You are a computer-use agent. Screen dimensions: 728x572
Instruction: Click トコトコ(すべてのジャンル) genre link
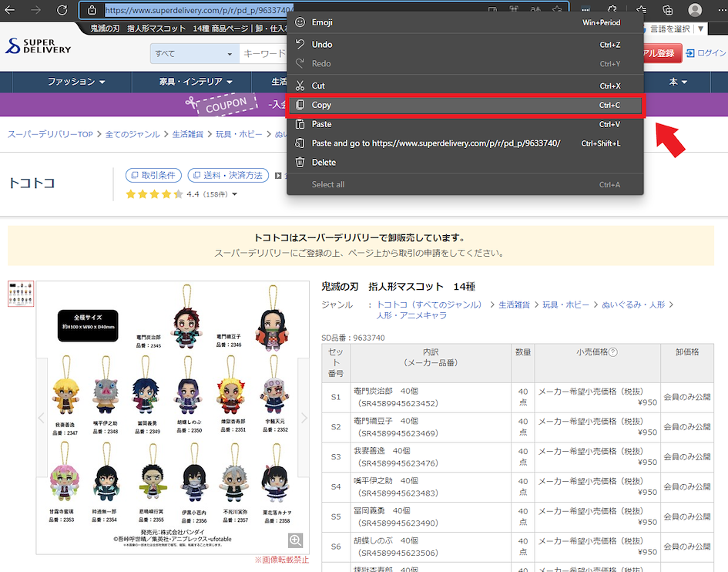point(429,305)
